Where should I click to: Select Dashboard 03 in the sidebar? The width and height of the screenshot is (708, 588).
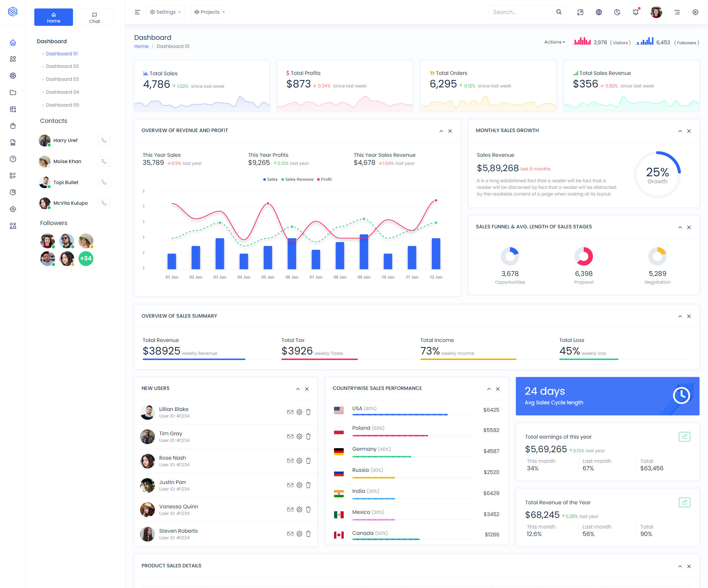coord(62,79)
